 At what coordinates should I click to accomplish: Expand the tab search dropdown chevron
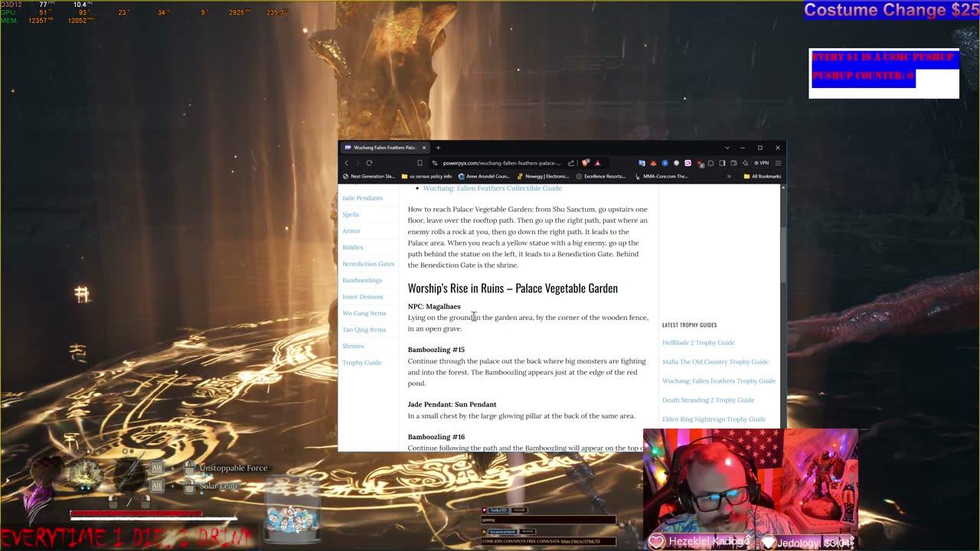pos(727,147)
